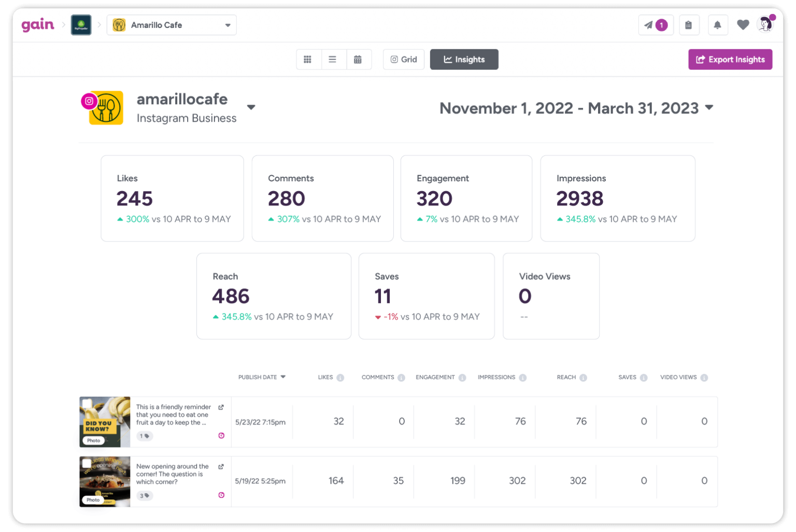Click the Export Insights button

point(730,59)
